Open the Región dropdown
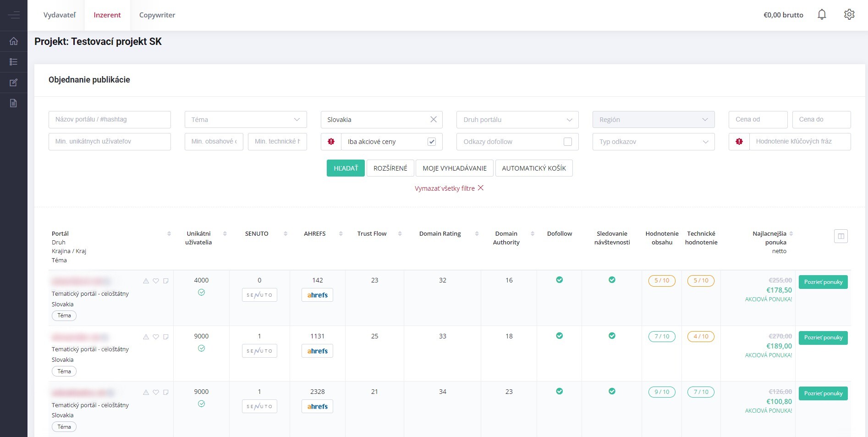 coord(654,120)
